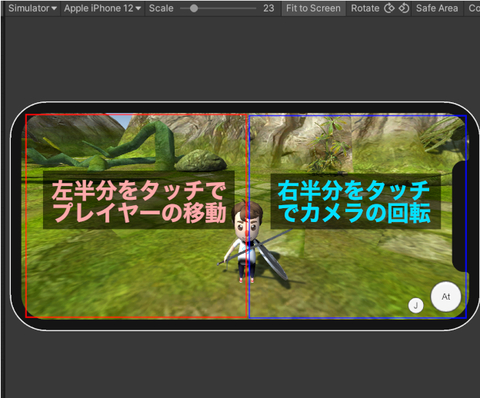Open the cut-off Co… control in toolbar

pos(474,8)
